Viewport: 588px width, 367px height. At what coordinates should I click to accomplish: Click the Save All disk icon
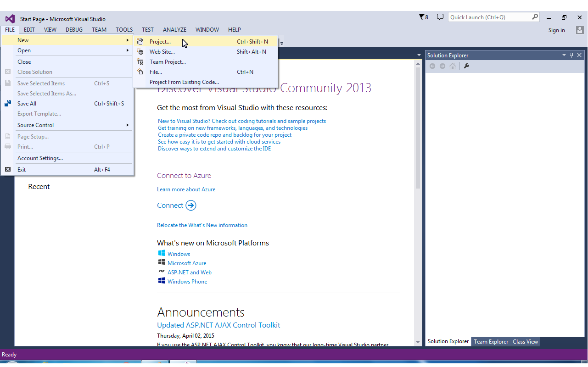pos(8,104)
